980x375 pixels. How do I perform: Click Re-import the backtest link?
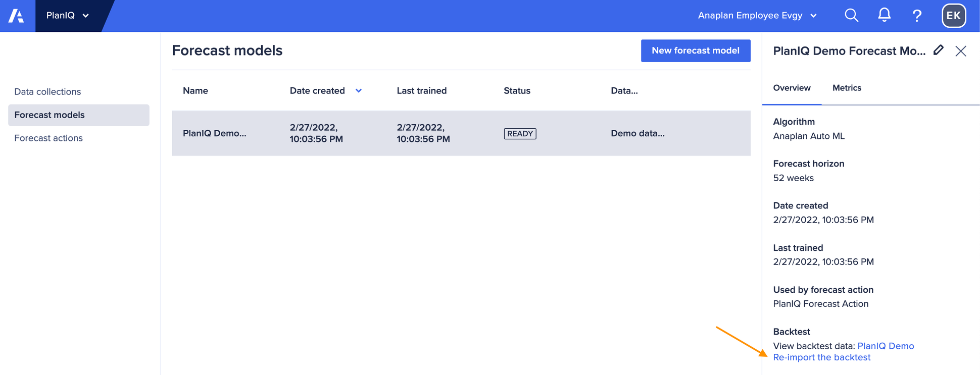(822, 357)
